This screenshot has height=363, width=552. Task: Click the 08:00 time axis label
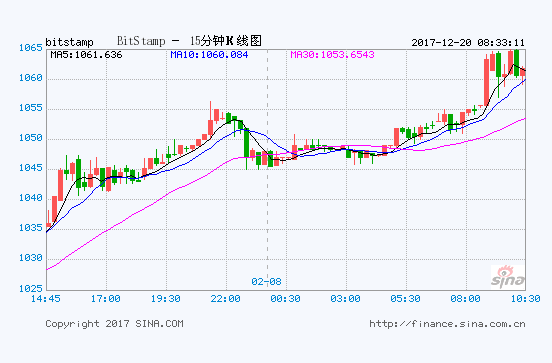click(465, 299)
